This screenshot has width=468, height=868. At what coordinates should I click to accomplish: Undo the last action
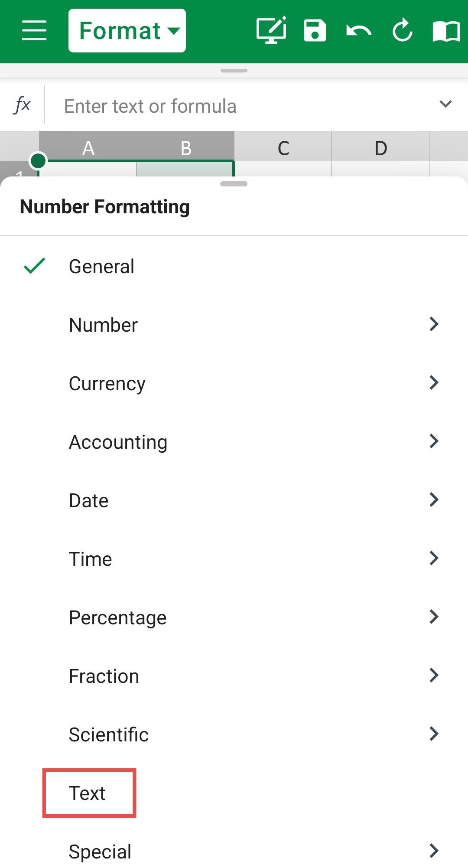(x=359, y=31)
